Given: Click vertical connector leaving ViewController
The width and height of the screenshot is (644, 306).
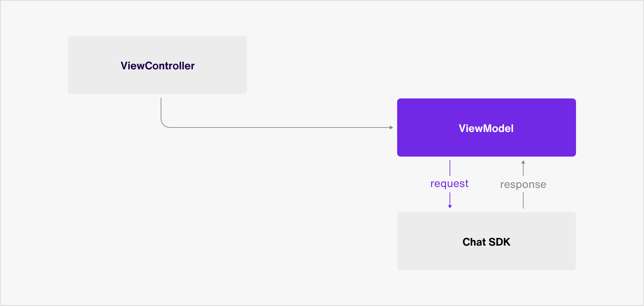Looking at the screenshot, I should click(x=161, y=108).
